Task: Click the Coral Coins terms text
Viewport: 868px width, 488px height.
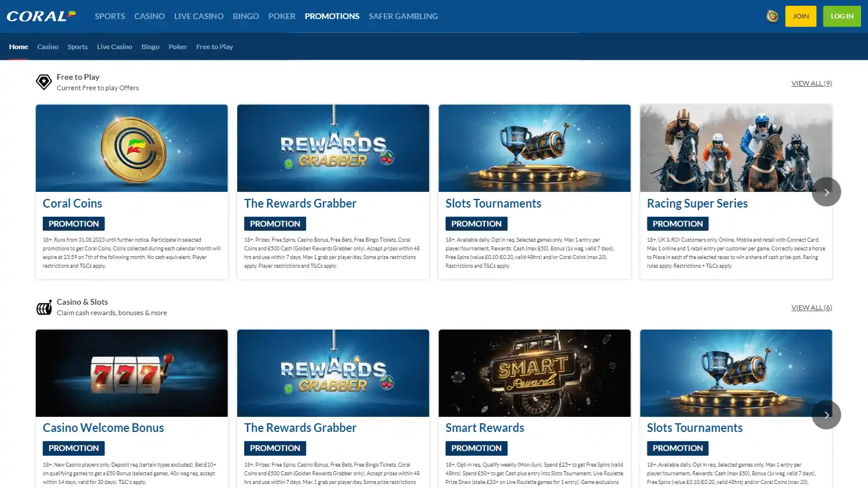Action: click(132, 253)
